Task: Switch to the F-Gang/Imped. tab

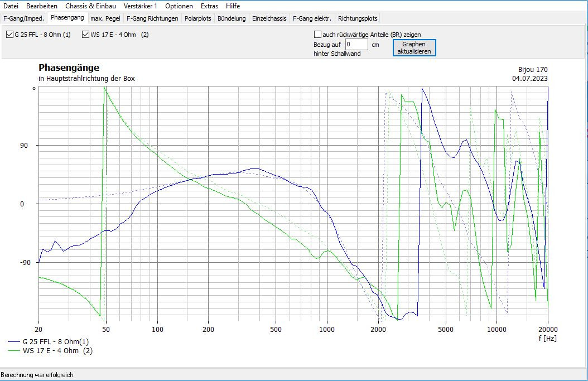Action: point(23,18)
